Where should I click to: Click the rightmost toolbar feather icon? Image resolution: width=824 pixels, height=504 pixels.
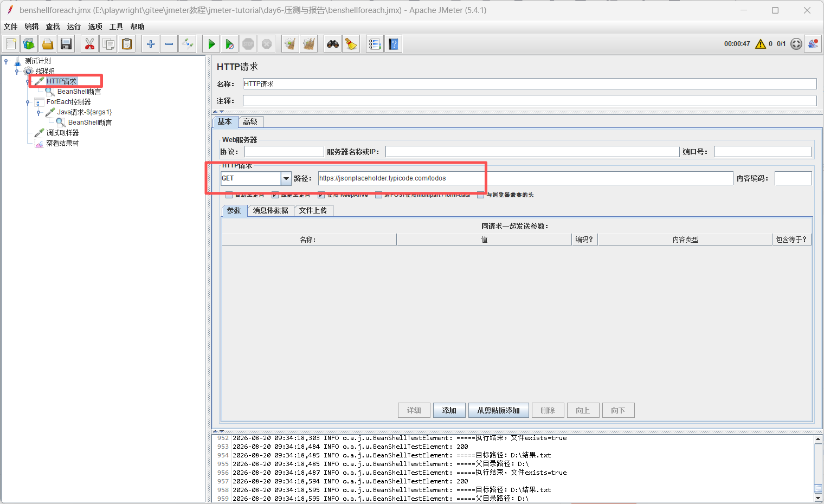(x=813, y=44)
